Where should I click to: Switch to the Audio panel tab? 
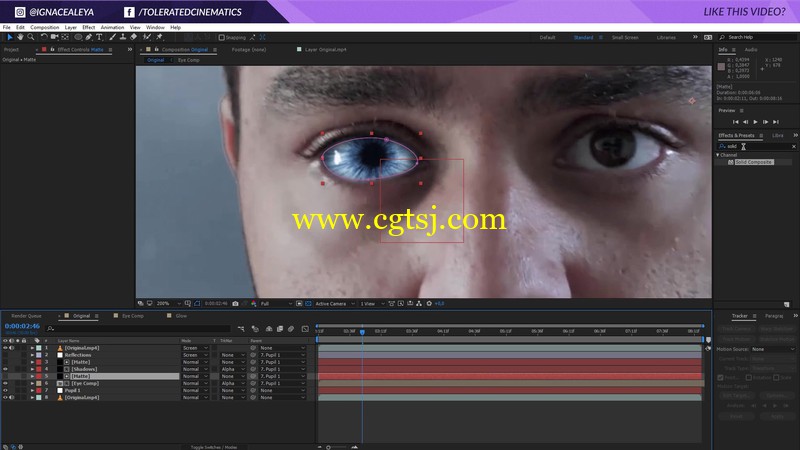[x=751, y=49]
